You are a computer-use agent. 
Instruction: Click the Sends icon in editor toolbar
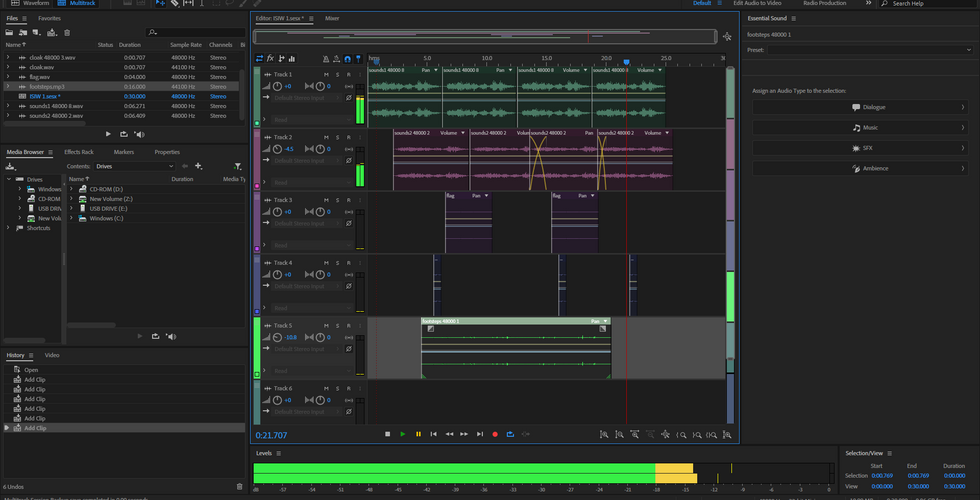click(x=281, y=59)
